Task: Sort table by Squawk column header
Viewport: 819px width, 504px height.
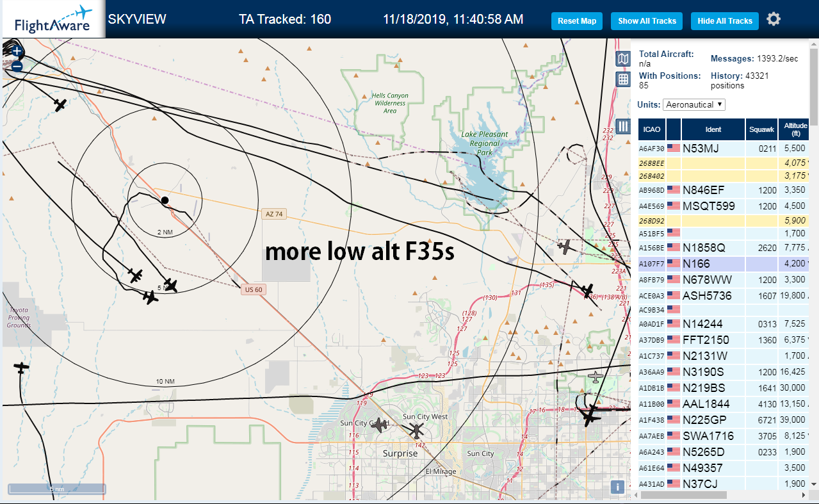Action: 761,129
